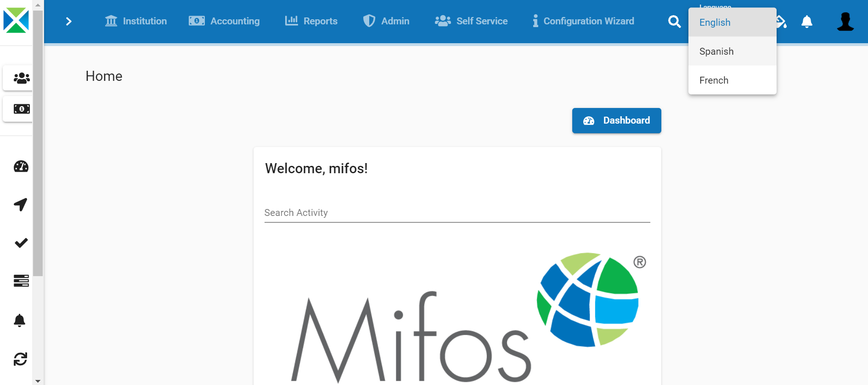Open the Reports menu

coord(311,21)
